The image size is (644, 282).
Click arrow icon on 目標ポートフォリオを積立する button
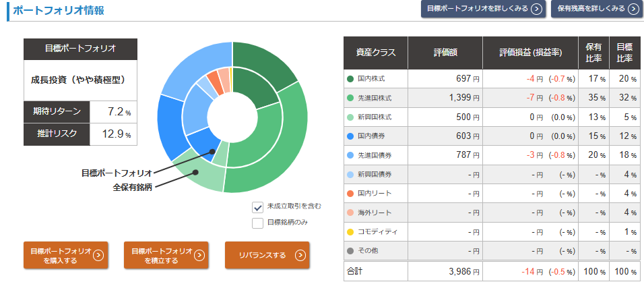(199, 255)
